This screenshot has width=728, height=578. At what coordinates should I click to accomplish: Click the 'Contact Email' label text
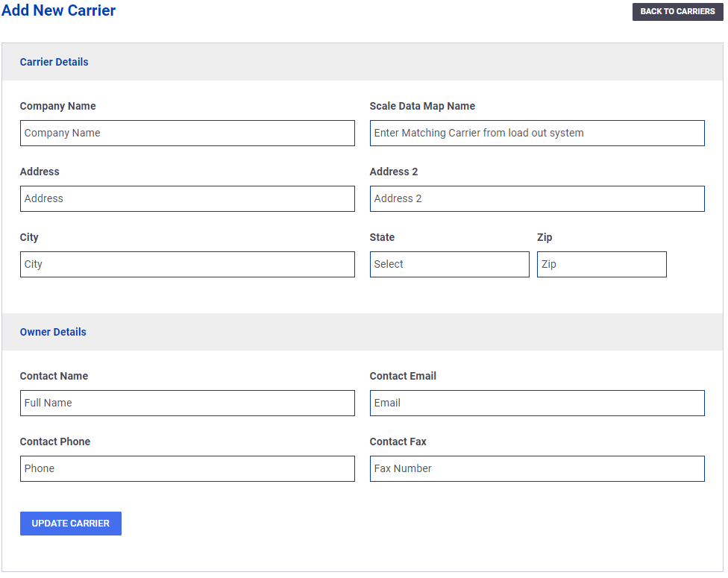pos(403,376)
